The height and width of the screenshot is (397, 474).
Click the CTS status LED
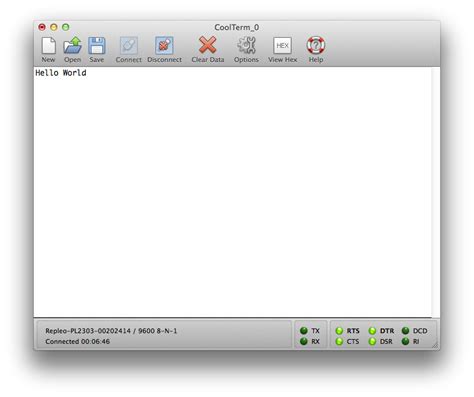(x=339, y=341)
